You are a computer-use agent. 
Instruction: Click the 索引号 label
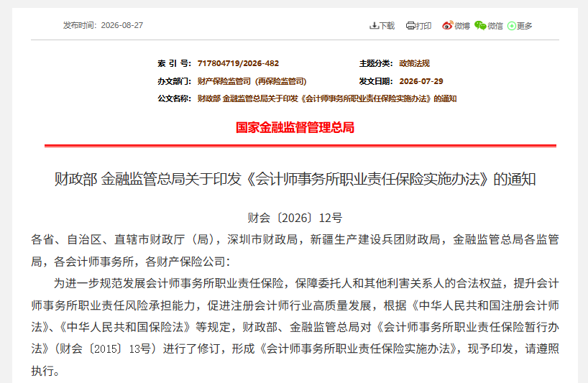click(174, 63)
